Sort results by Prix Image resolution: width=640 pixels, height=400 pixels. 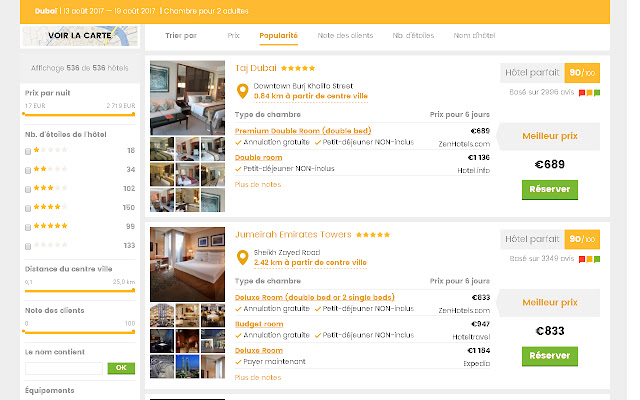coord(233,35)
